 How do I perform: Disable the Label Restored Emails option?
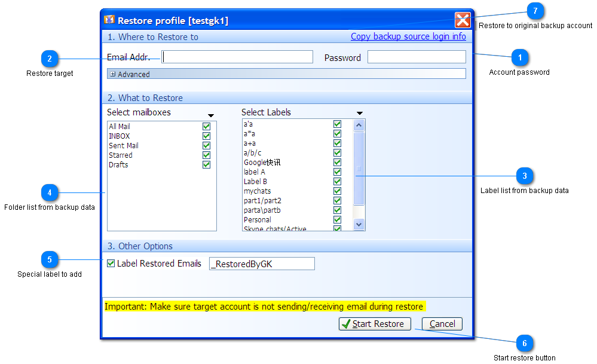pos(111,263)
